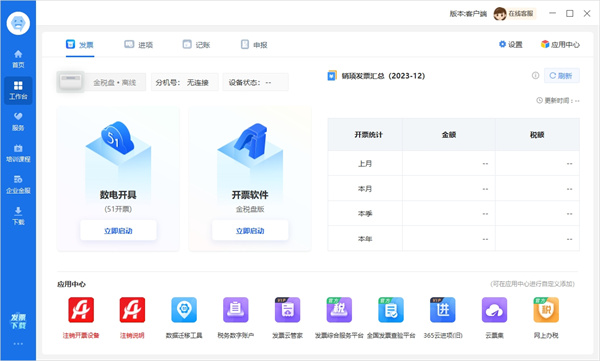Click the info icon beside 刷新

535,75
